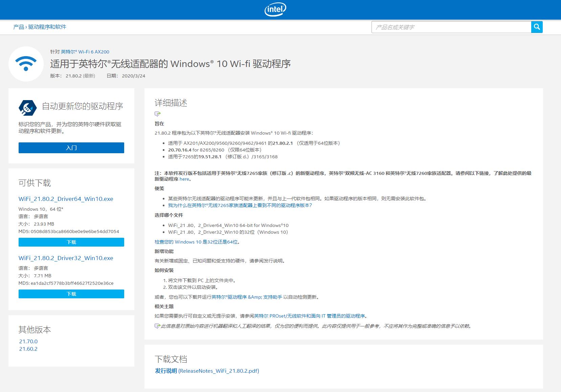Click translation icon beside disclaimer text
Viewport: 561px width, 392px height.
pyautogui.click(x=157, y=326)
